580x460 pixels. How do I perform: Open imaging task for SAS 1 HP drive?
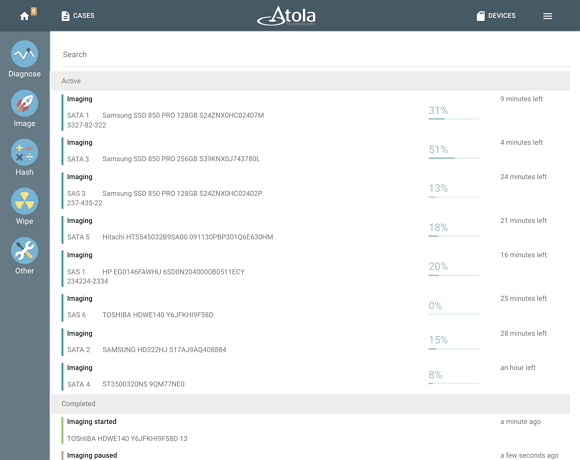pyautogui.click(x=315, y=268)
